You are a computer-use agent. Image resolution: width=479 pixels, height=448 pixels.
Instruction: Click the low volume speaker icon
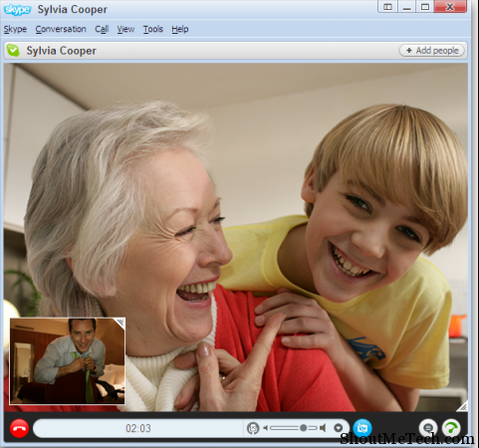(x=266, y=428)
